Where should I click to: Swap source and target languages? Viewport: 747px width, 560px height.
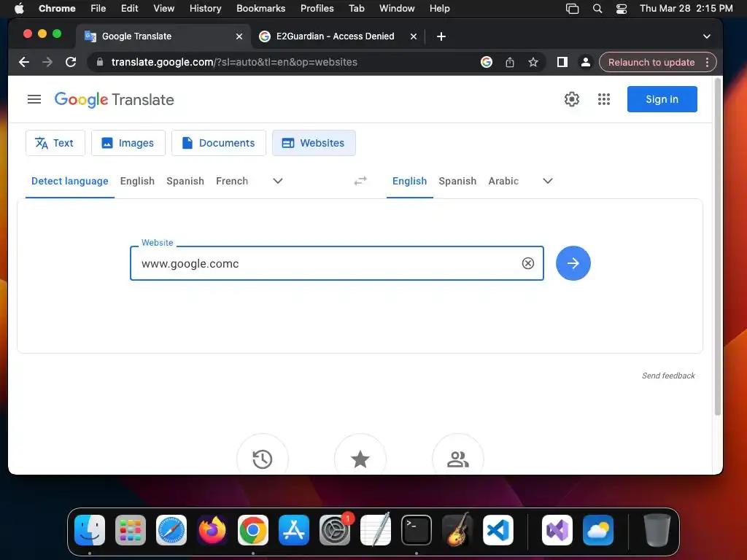point(360,181)
